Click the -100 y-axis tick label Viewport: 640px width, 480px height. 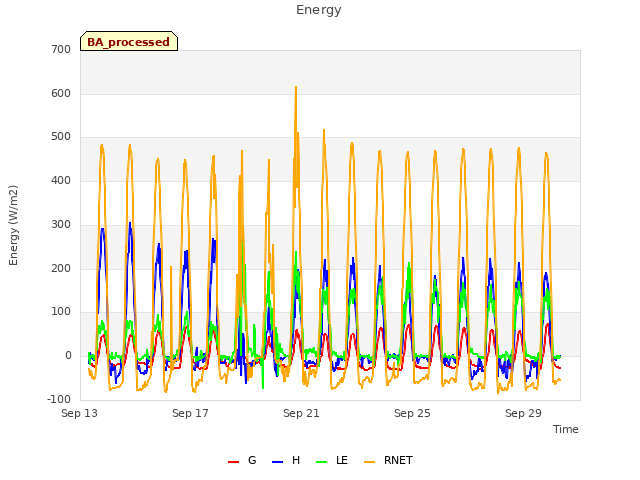click(x=59, y=399)
